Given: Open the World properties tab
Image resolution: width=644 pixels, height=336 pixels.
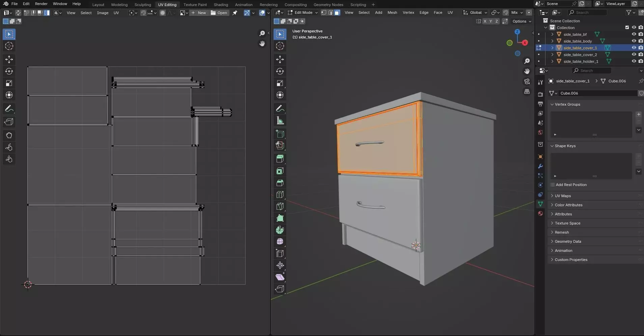Looking at the screenshot, I should 540,132.
